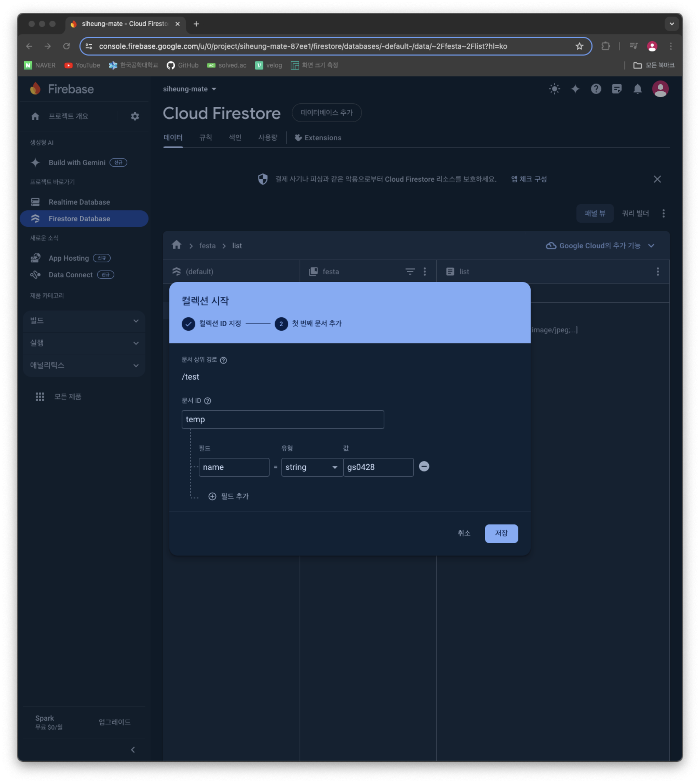Click the add field plus icon
This screenshot has width=700, height=783.
pyautogui.click(x=212, y=496)
